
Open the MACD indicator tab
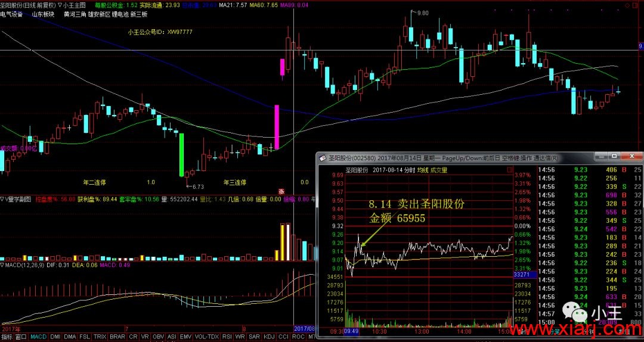coord(39,337)
